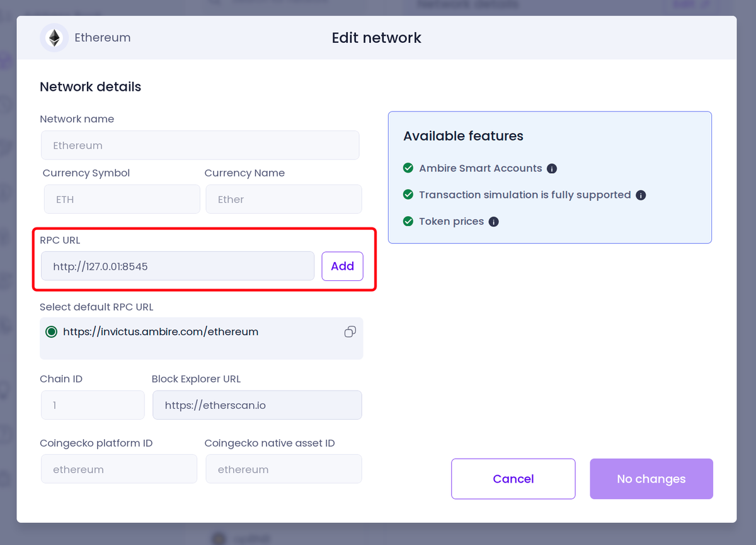The width and height of the screenshot is (756, 545).
Task: Click the Network name field
Action: [x=200, y=146]
